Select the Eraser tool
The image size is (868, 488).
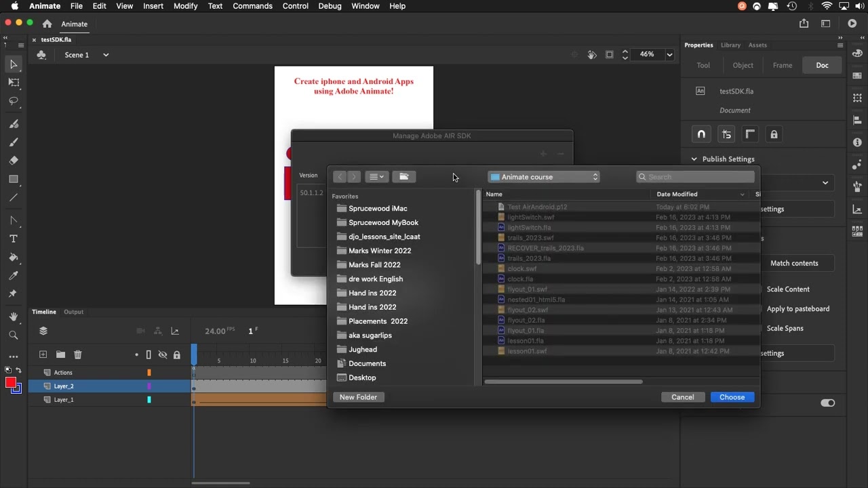pos(14,161)
